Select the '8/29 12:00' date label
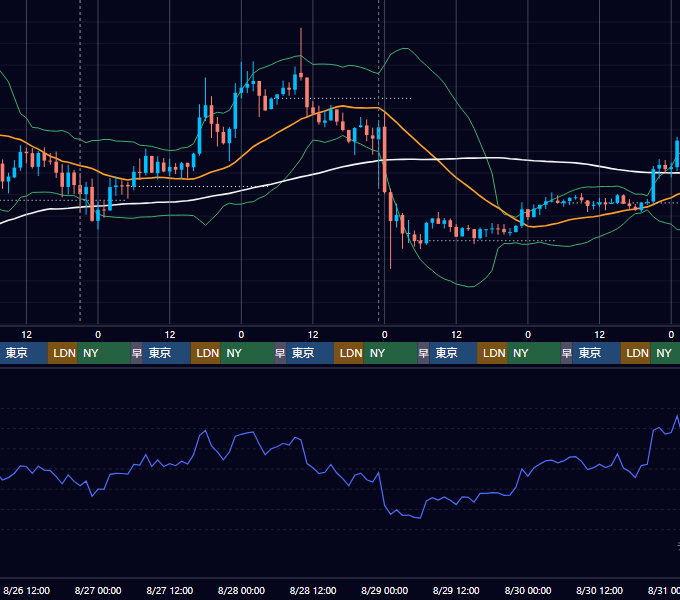 coord(456,590)
